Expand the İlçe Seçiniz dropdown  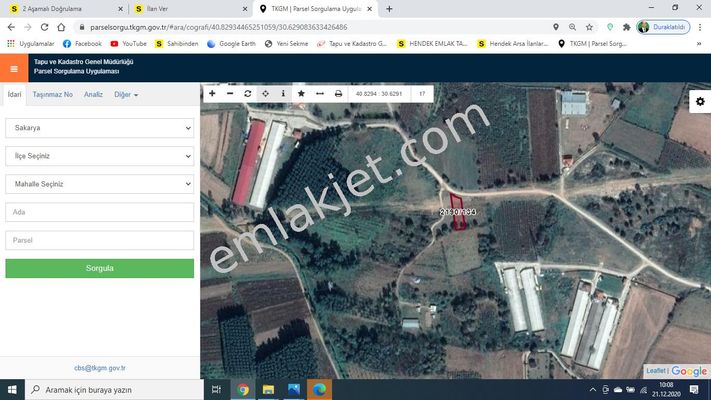coord(99,156)
